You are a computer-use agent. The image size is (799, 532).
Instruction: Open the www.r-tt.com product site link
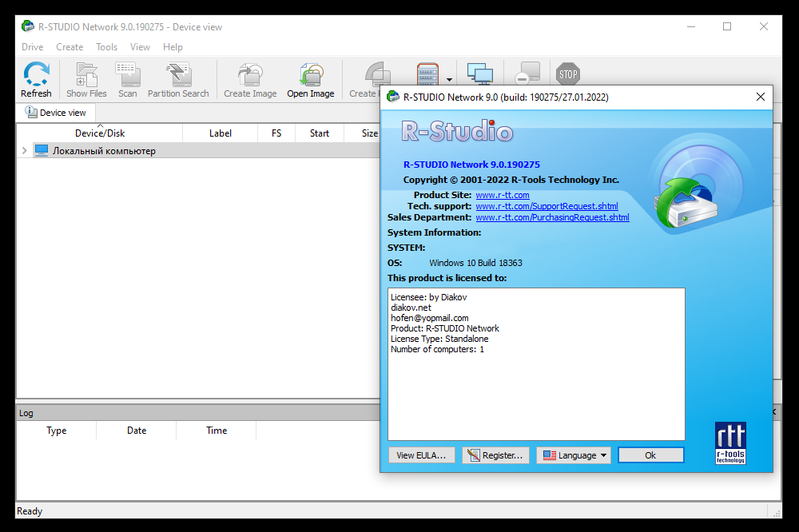(x=503, y=195)
